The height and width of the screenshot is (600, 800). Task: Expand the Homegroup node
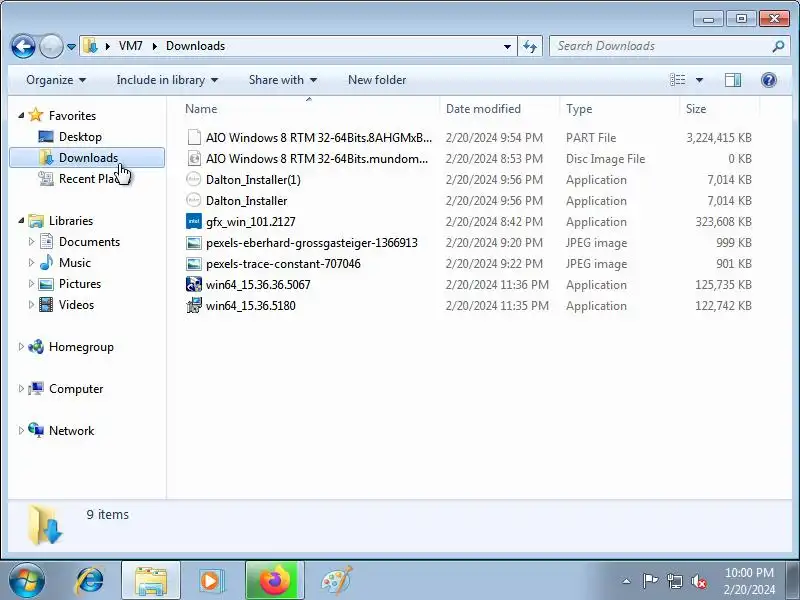pos(21,346)
